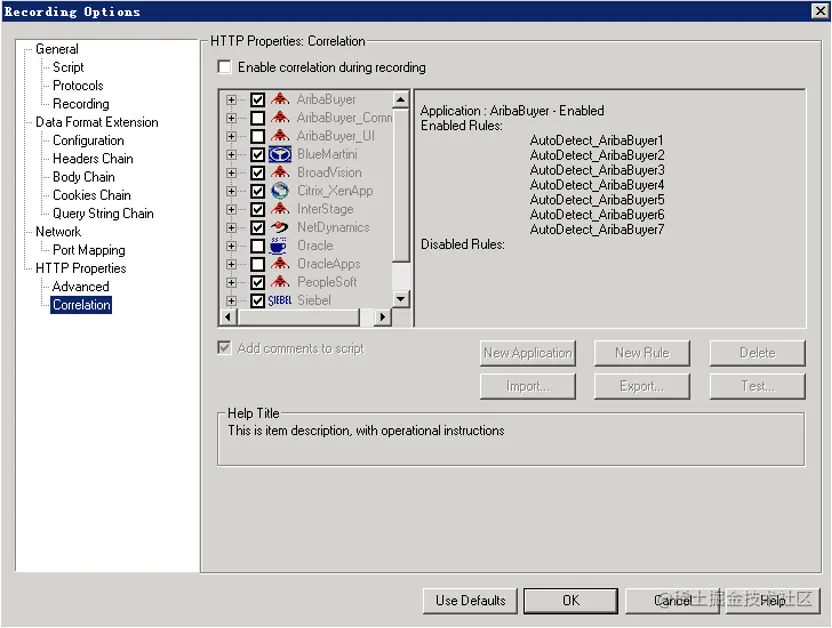Expand the InterStage tree node
This screenshot has width=832, height=628.
point(231,210)
